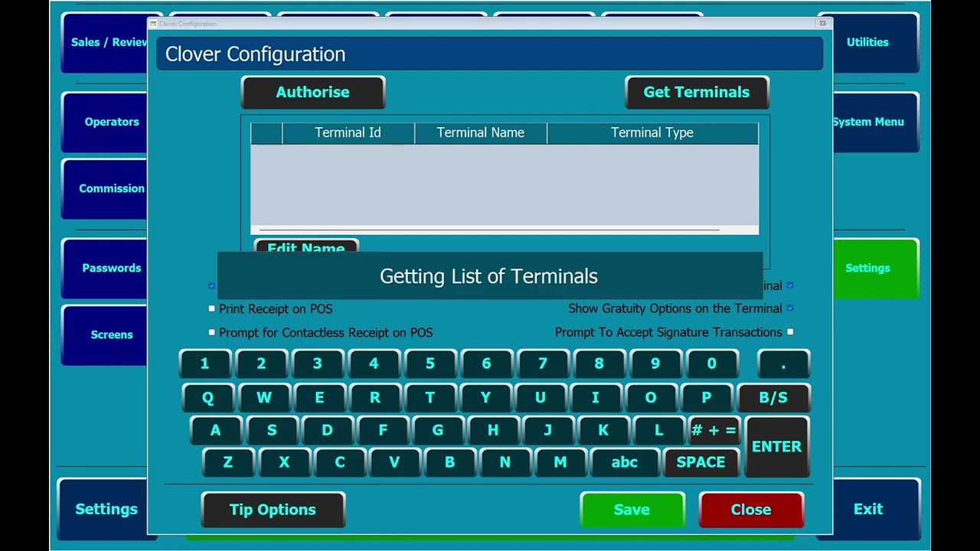This screenshot has height=551, width=980.
Task: Tap the D key on the keyboard
Action: click(327, 431)
